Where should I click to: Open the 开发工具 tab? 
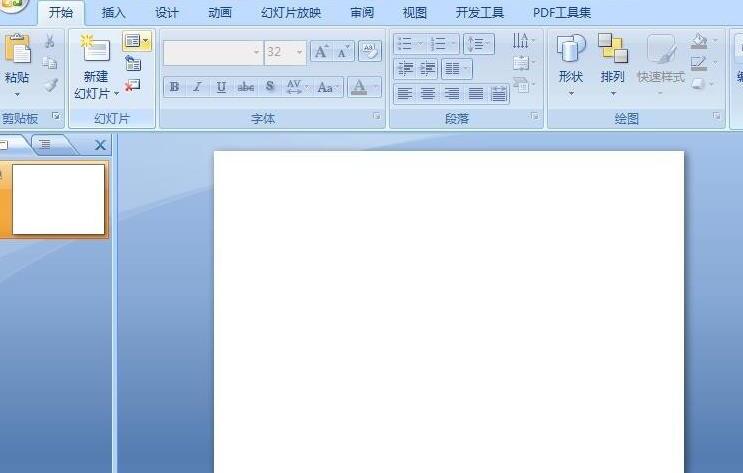480,13
